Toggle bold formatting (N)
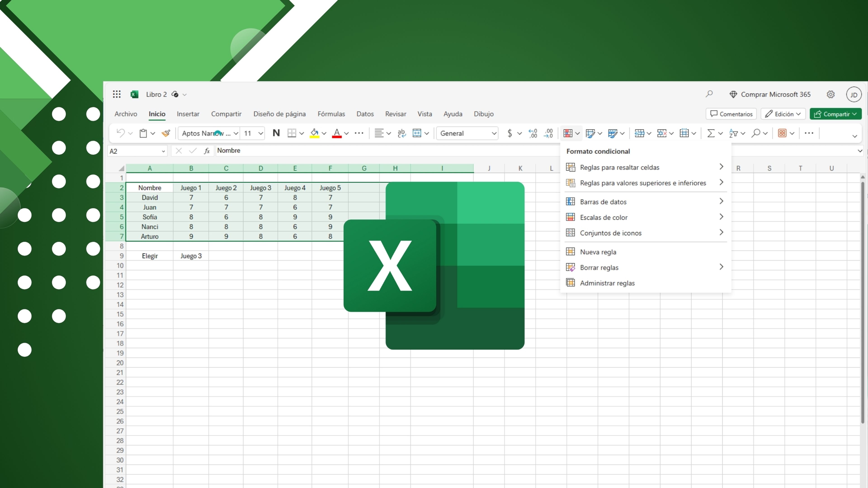This screenshot has width=868, height=488. pos(276,133)
